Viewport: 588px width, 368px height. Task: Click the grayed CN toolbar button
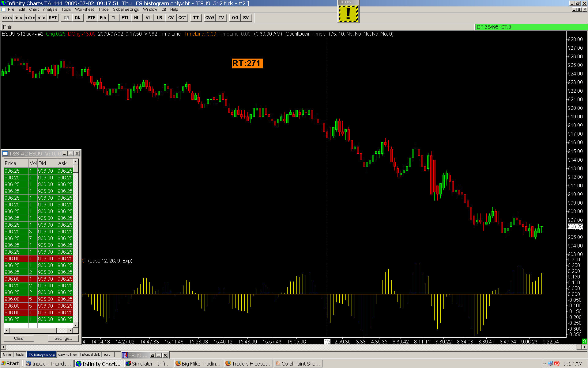pyautogui.click(x=66, y=18)
